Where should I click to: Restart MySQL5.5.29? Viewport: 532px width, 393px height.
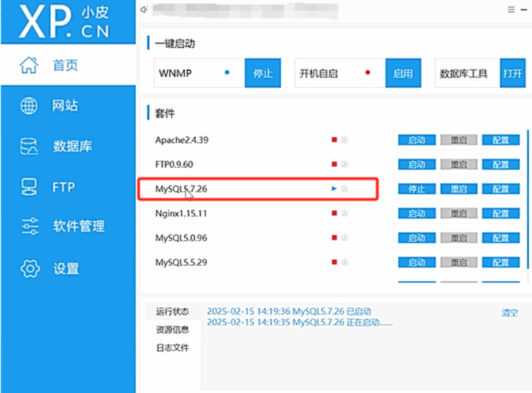point(459,262)
